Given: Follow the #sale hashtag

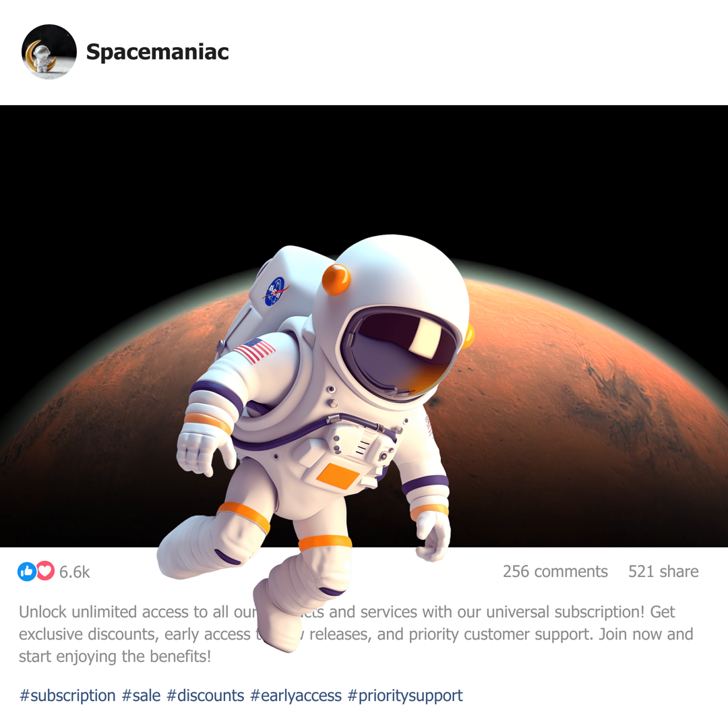Looking at the screenshot, I should pos(141,696).
